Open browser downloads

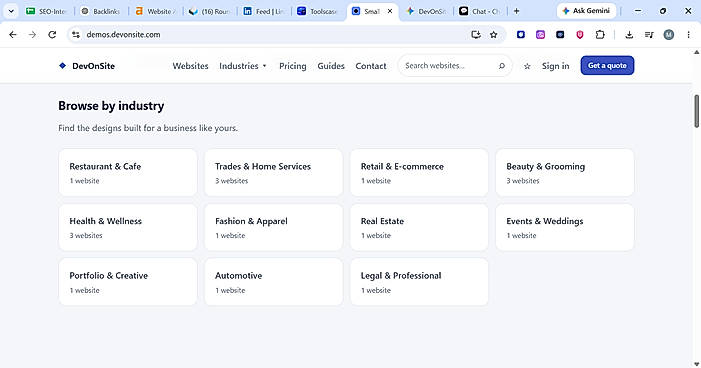pos(629,34)
